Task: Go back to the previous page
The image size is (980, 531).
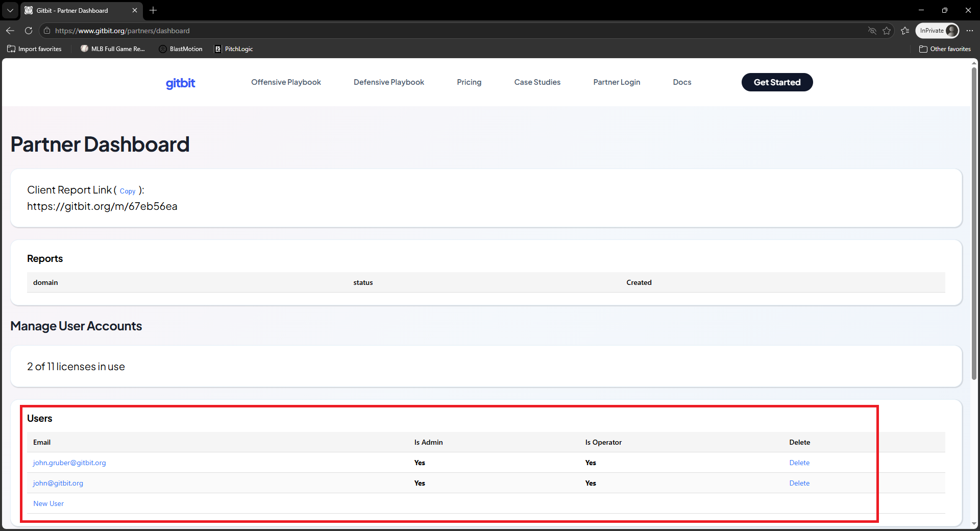Action: [x=10, y=31]
